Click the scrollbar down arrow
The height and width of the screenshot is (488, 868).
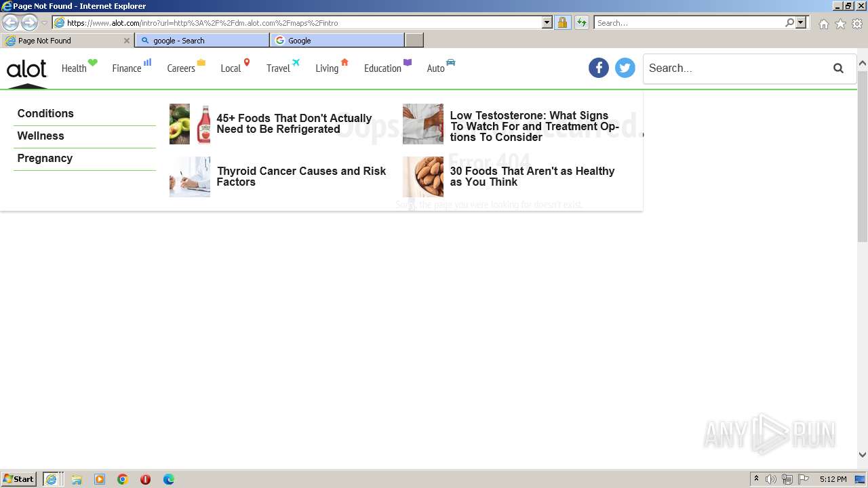pos(863,455)
